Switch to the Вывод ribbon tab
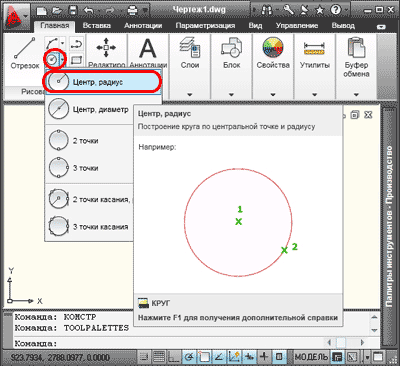The image size is (400, 366). (343, 26)
